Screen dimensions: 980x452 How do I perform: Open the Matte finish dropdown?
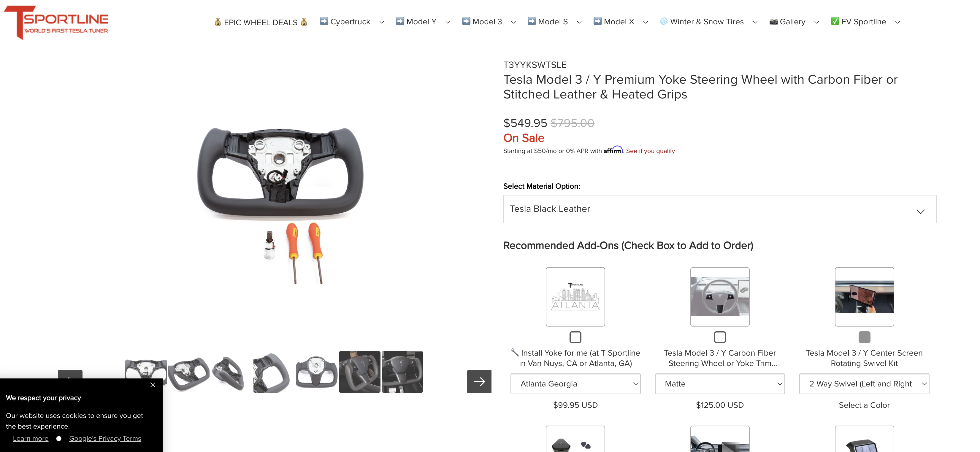(x=720, y=383)
